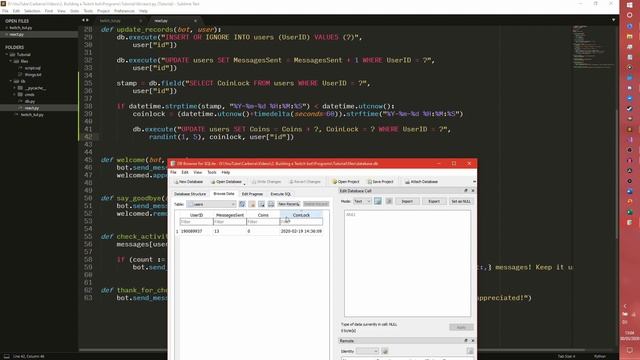Switch to Edit Pragmas tab
This screenshot has height=360, width=640.
252,194
